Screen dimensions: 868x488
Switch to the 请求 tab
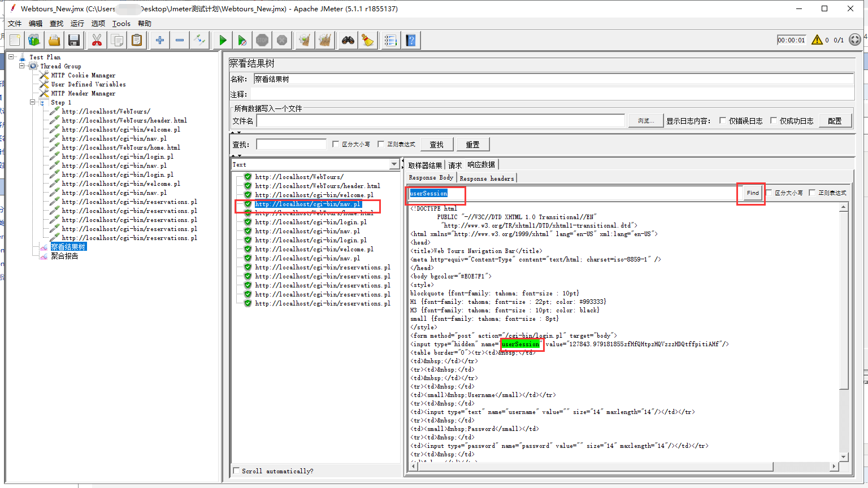(x=455, y=165)
